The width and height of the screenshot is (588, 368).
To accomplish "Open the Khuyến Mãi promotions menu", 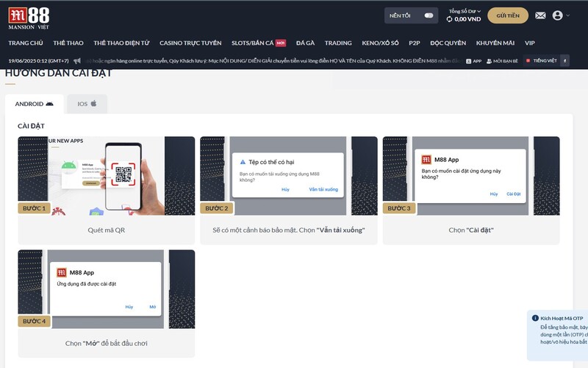I will 495,43.
